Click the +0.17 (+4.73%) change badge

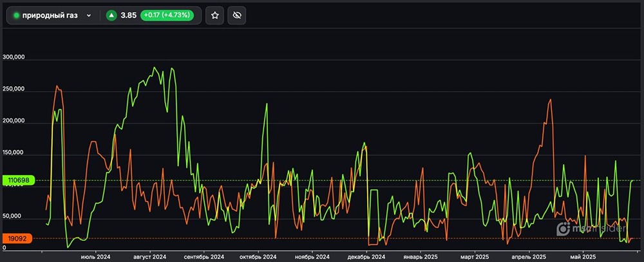pyautogui.click(x=167, y=15)
